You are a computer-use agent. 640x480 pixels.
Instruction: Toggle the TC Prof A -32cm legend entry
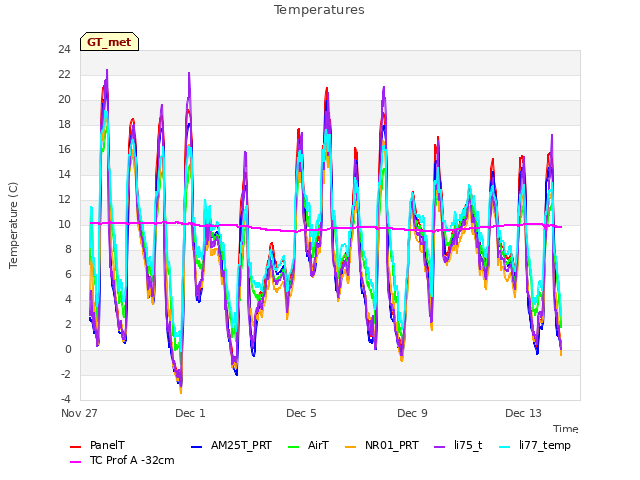coord(122,460)
